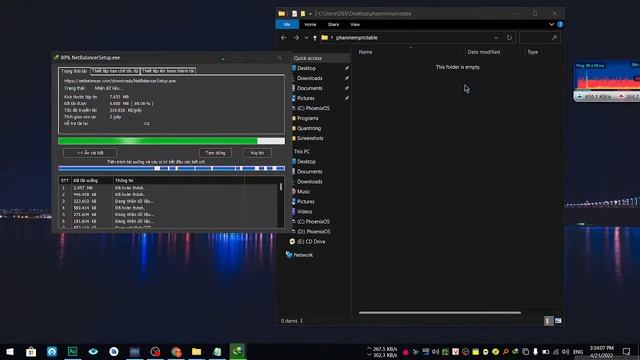The image size is (640, 360).
Task: Open the File Explorer taskbar icon
Action: click(196, 351)
